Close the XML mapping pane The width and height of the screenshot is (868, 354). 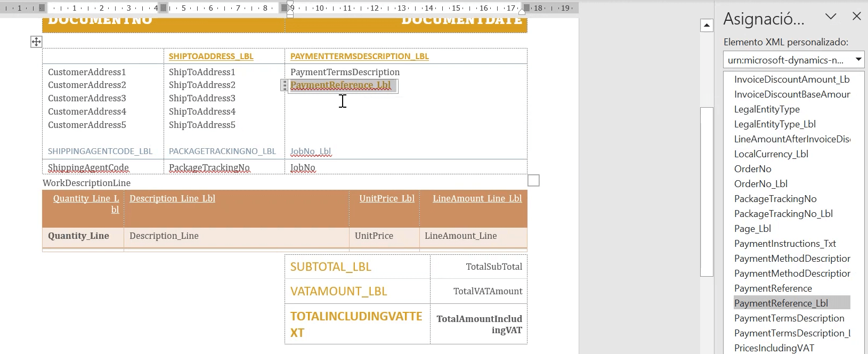click(856, 17)
